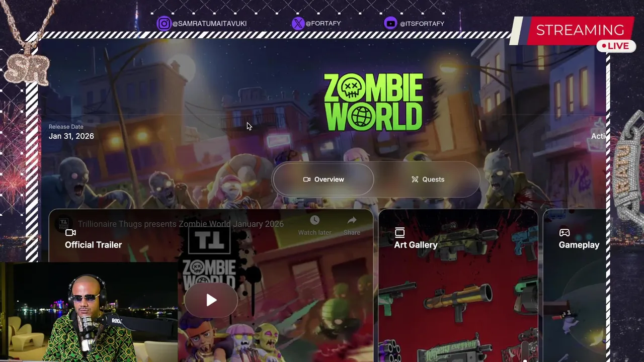Click the Official Trailer camera icon

click(x=70, y=233)
